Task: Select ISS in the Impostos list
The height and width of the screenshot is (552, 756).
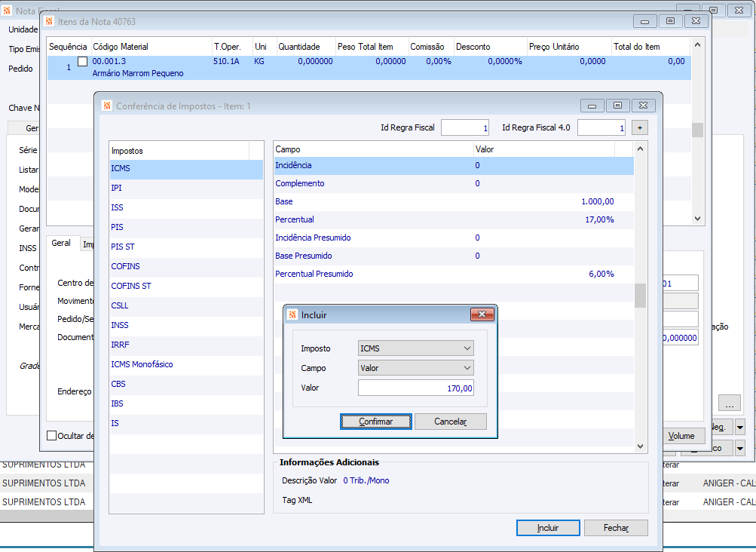Action: [x=187, y=207]
